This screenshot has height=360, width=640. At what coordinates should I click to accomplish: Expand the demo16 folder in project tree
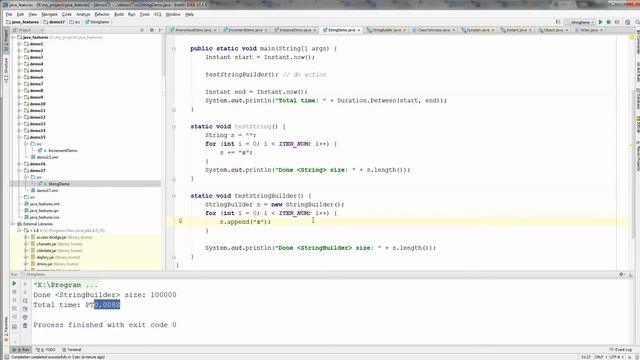19,164
